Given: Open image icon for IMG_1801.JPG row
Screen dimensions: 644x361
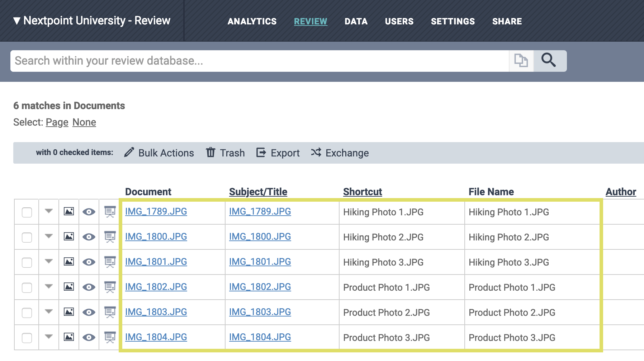Looking at the screenshot, I should [69, 262].
